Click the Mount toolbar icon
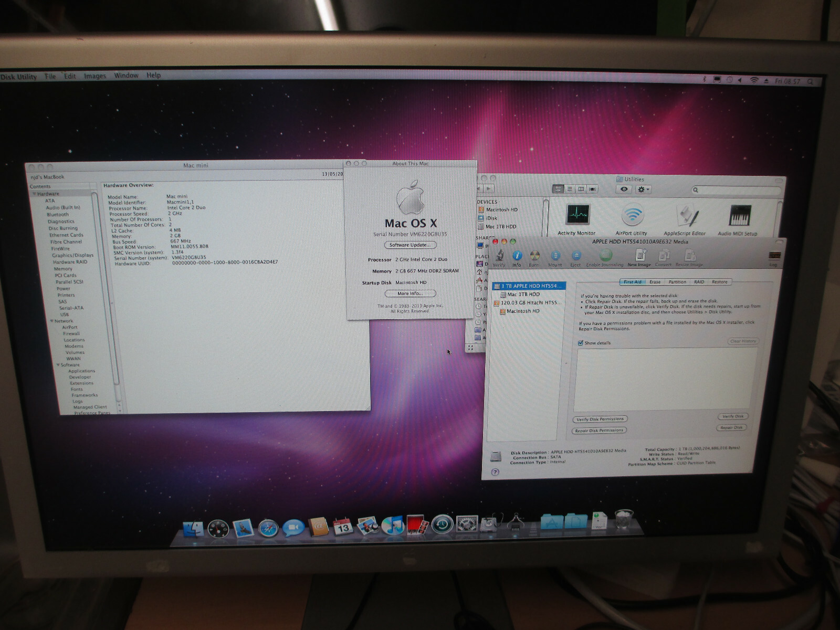This screenshot has width=840, height=630. point(555,256)
